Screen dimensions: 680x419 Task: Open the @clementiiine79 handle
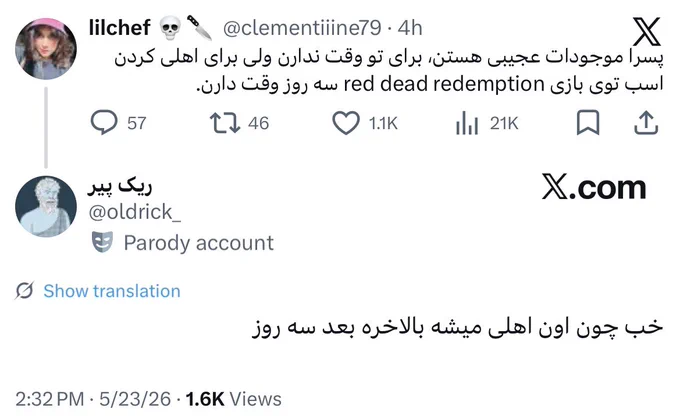pos(302,28)
